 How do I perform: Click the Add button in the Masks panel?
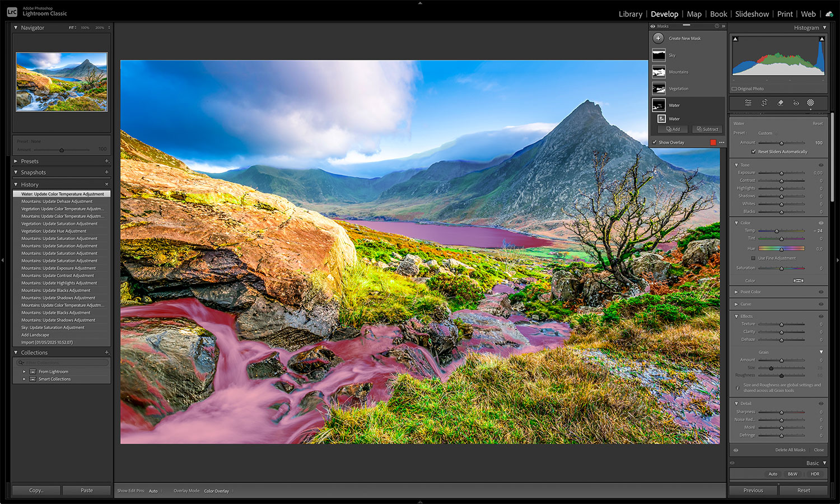click(x=672, y=129)
